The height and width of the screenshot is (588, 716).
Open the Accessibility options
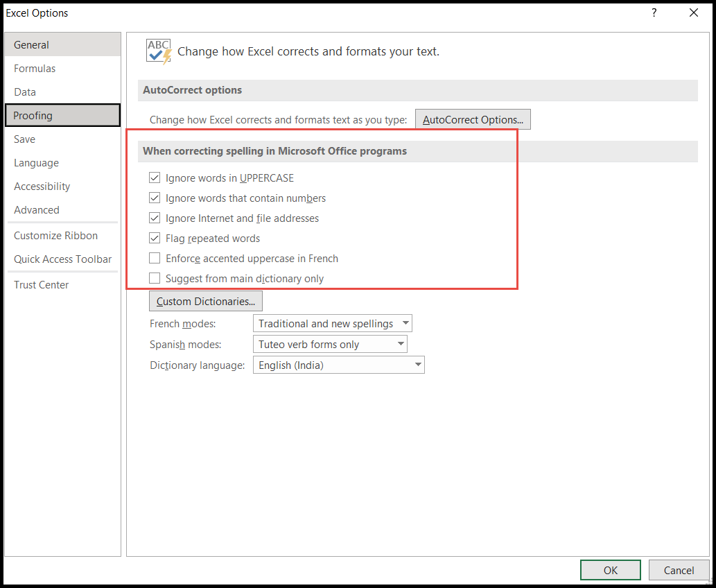pos(62,187)
